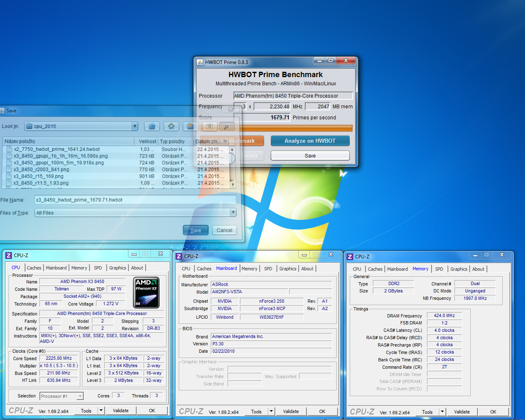The image size is (525, 420).
Task: Click Tools button in right CPU-Z window
Action: [x=427, y=412]
